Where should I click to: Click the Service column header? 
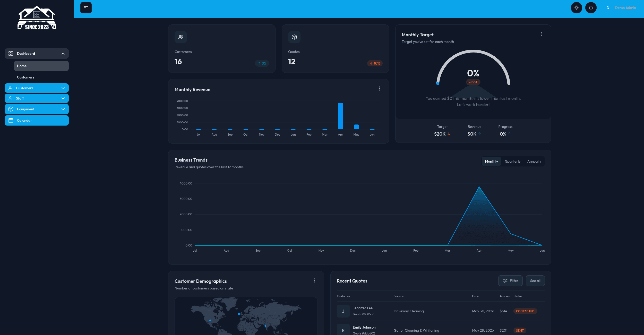[x=399, y=296]
